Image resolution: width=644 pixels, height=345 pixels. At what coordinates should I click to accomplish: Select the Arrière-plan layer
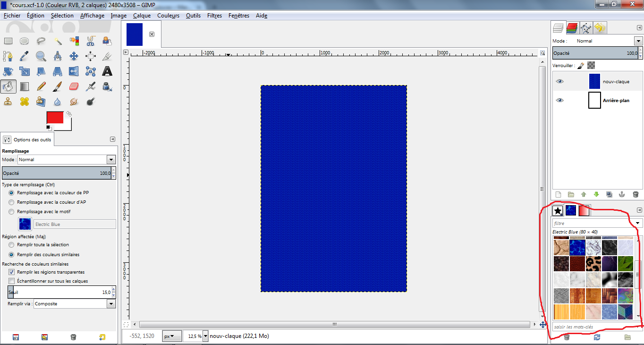pyautogui.click(x=616, y=100)
